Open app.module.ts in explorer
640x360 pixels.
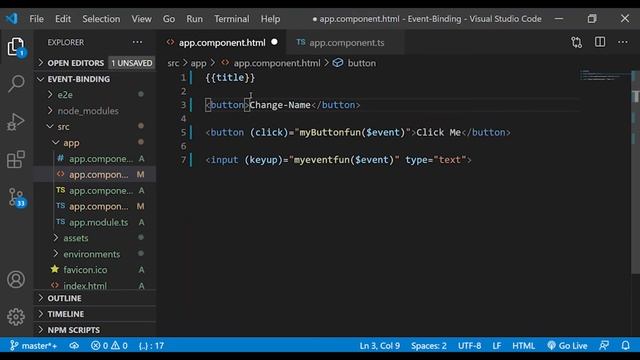[98, 222]
